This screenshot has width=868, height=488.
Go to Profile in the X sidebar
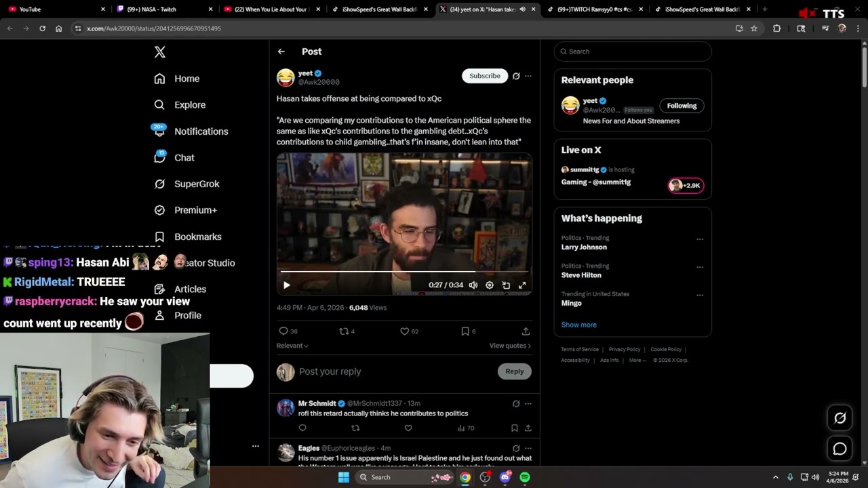pos(178,315)
